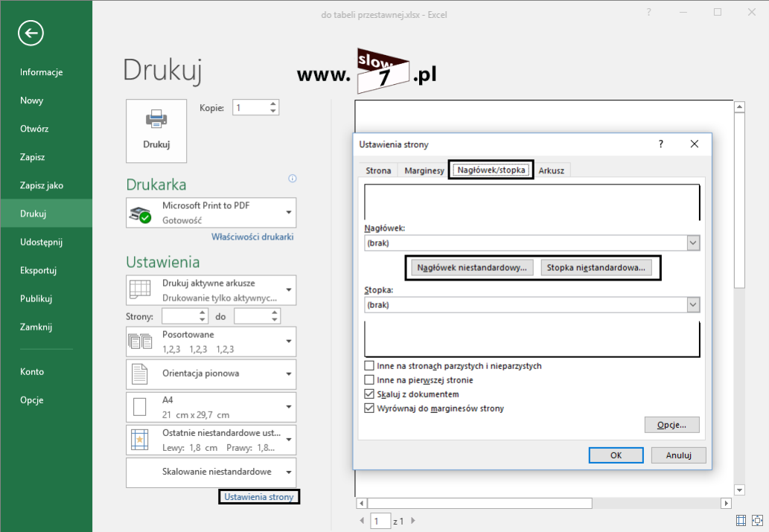This screenshot has height=532, width=769.
Task: Click the Strony start page field
Action: coord(180,316)
